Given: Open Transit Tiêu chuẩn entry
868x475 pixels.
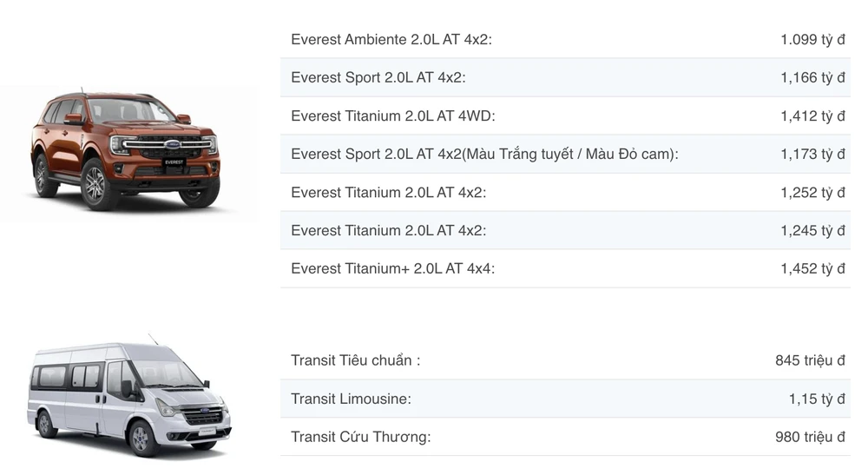Looking at the screenshot, I should pos(356,360).
